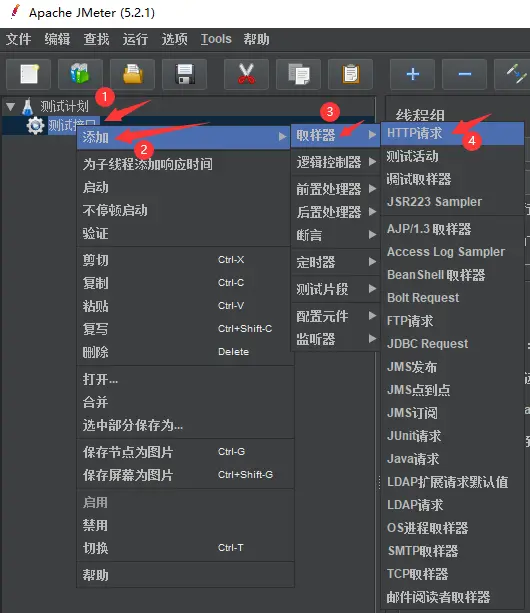Choose JUnit请求 entry
This screenshot has width=530, height=613.
(x=452, y=436)
